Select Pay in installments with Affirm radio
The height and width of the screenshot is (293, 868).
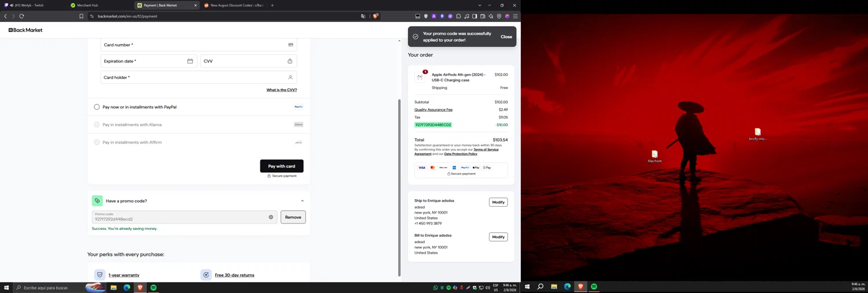(x=97, y=142)
